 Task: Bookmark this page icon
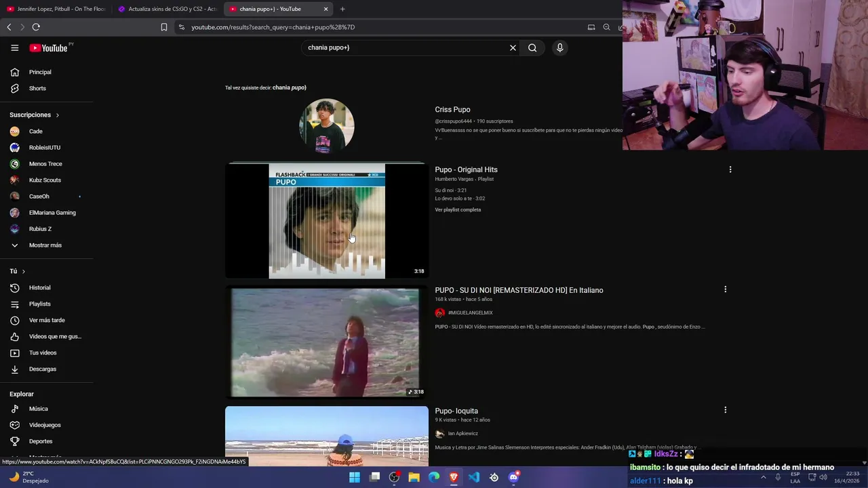tap(164, 27)
